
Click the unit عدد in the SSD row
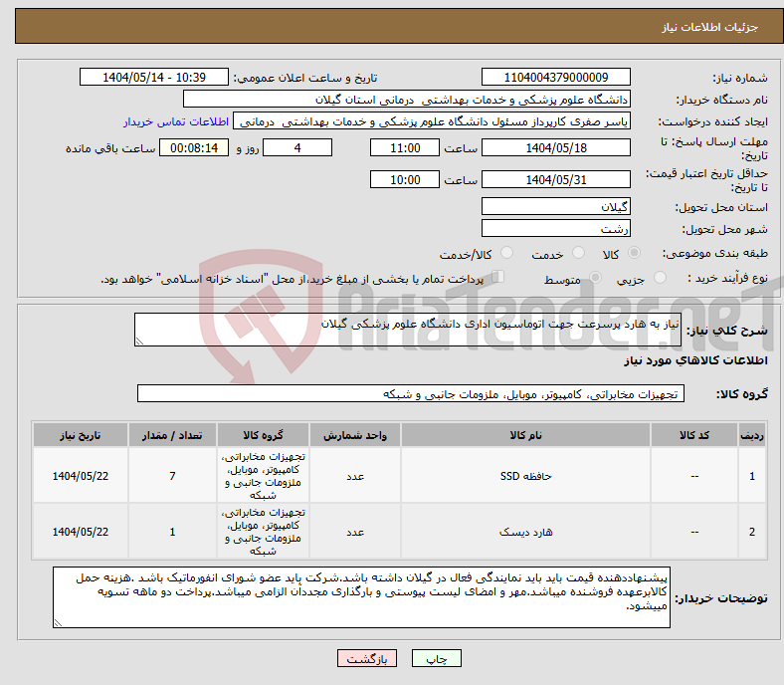(x=354, y=475)
